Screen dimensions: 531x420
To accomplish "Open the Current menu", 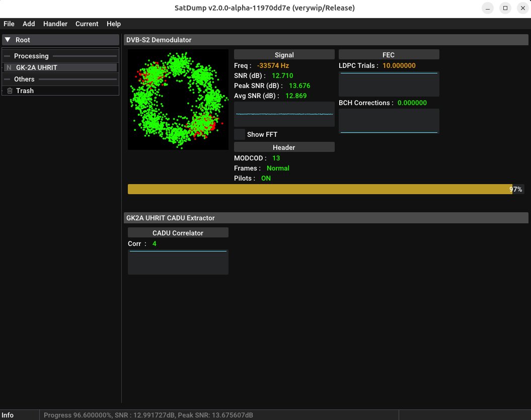I will tap(87, 24).
